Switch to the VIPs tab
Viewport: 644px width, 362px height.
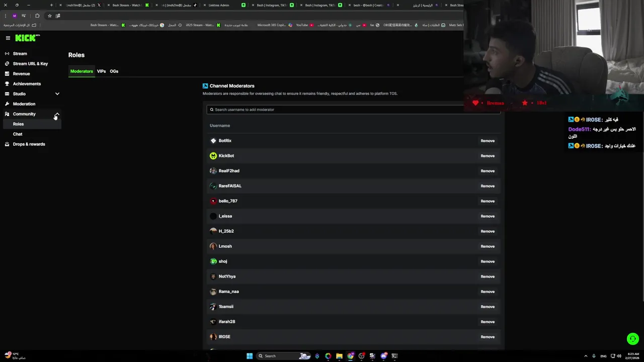[x=101, y=71]
